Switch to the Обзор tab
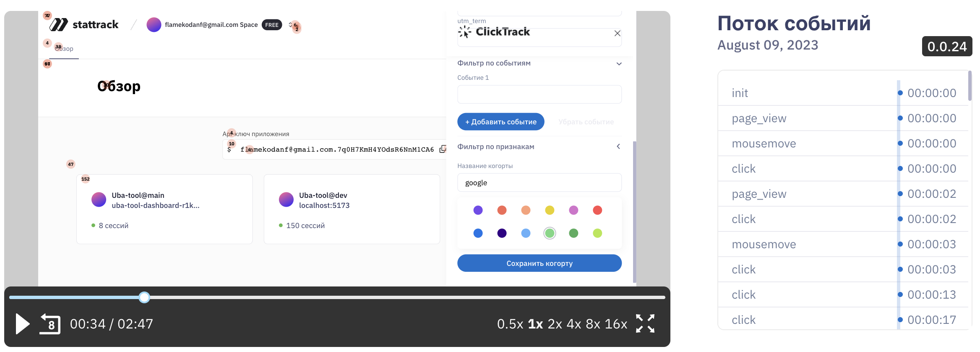 click(x=64, y=49)
